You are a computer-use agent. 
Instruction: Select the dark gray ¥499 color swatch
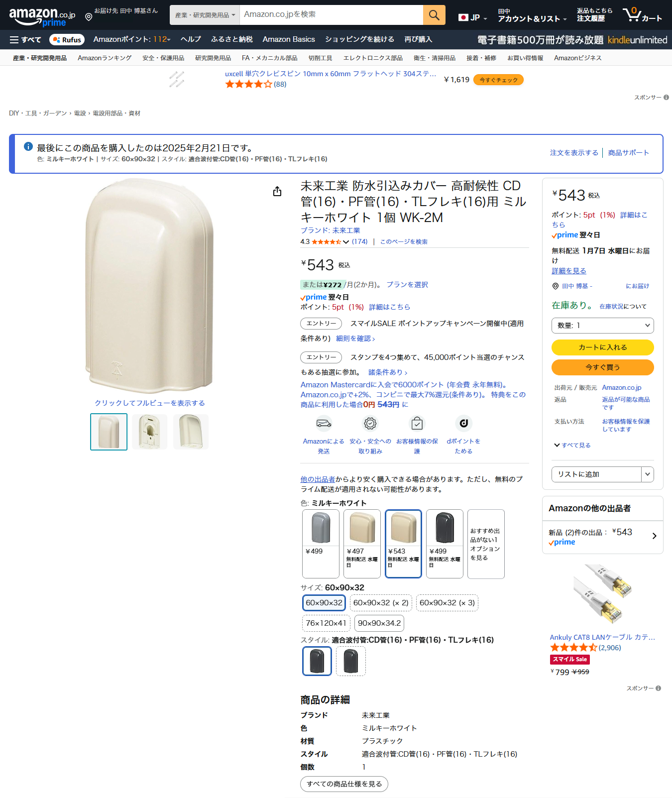click(x=445, y=543)
